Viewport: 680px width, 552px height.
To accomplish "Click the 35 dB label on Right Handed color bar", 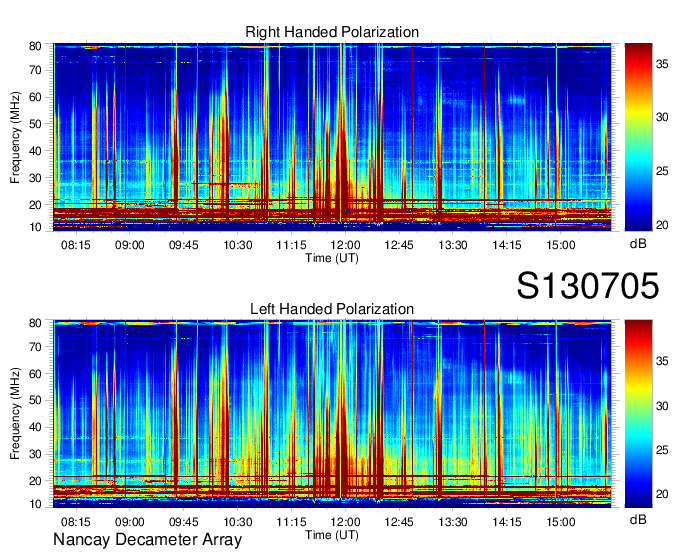I will 662,64.
